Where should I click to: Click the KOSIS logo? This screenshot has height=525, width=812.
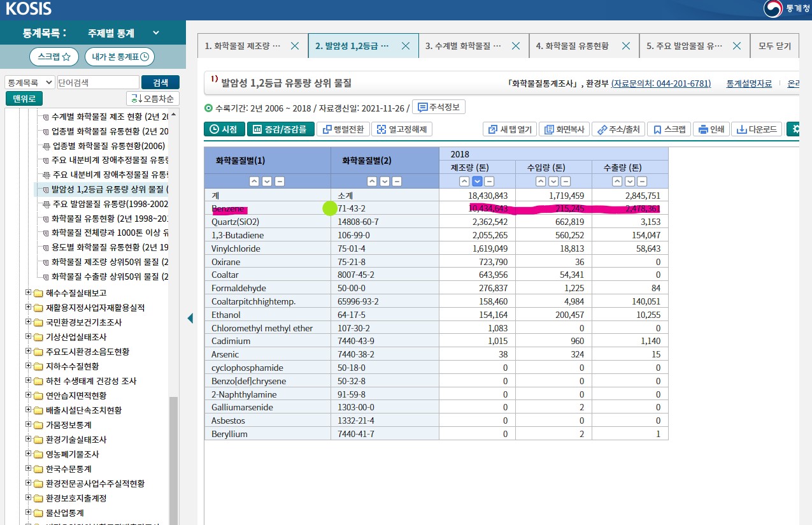(x=29, y=9)
